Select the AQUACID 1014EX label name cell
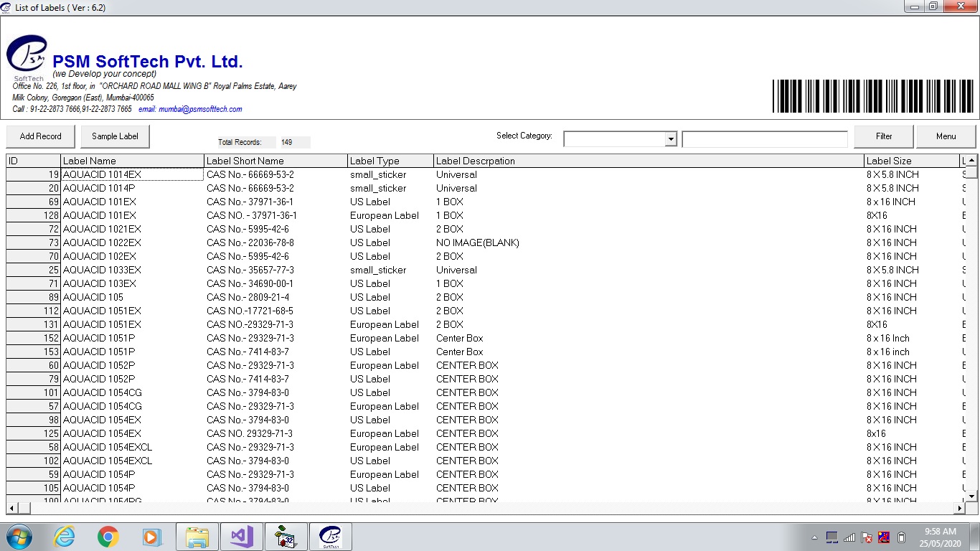Image resolution: width=980 pixels, height=551 pixels. pos(133,174)
